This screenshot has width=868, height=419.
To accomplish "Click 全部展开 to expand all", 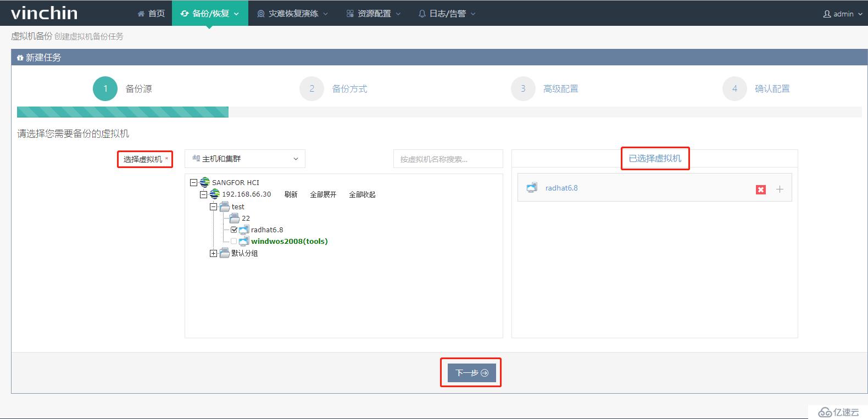I will [x=323, y=194].
